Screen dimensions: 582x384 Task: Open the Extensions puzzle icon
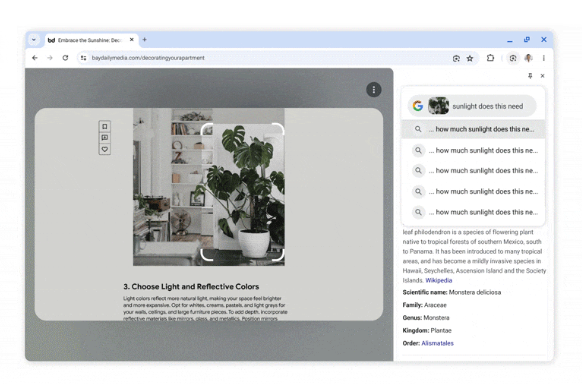coord(490,58)
